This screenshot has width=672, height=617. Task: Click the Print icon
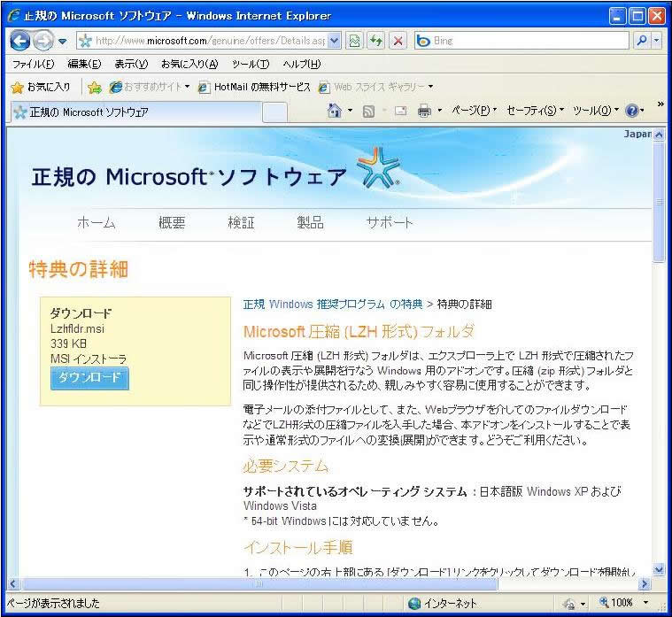[424, 111]
